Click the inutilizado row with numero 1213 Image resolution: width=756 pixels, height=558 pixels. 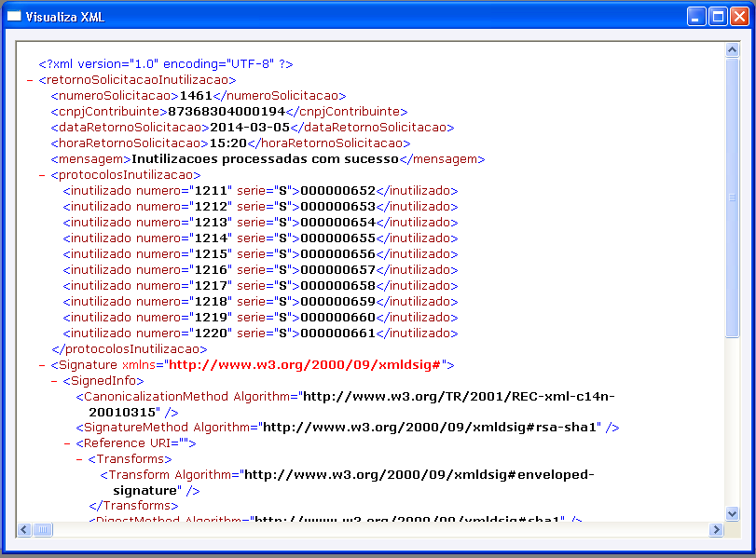click(x=260, y=223)
